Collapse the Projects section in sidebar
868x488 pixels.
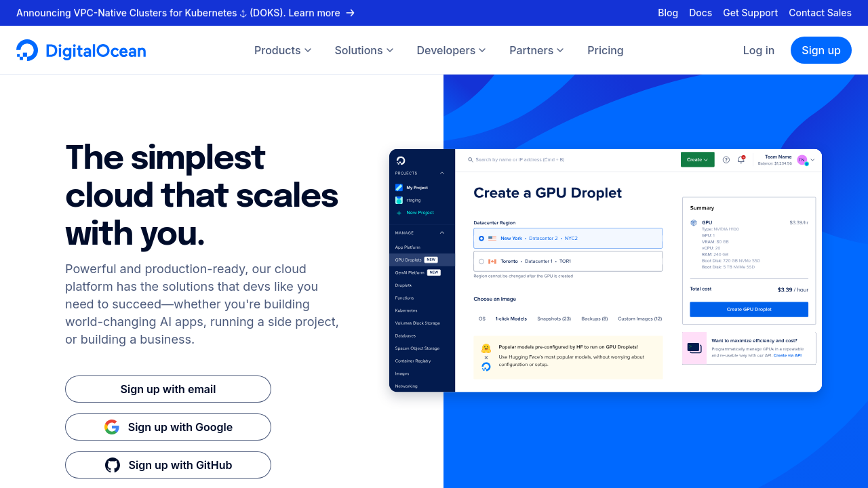pyautogui.click(x=442, y=174)
